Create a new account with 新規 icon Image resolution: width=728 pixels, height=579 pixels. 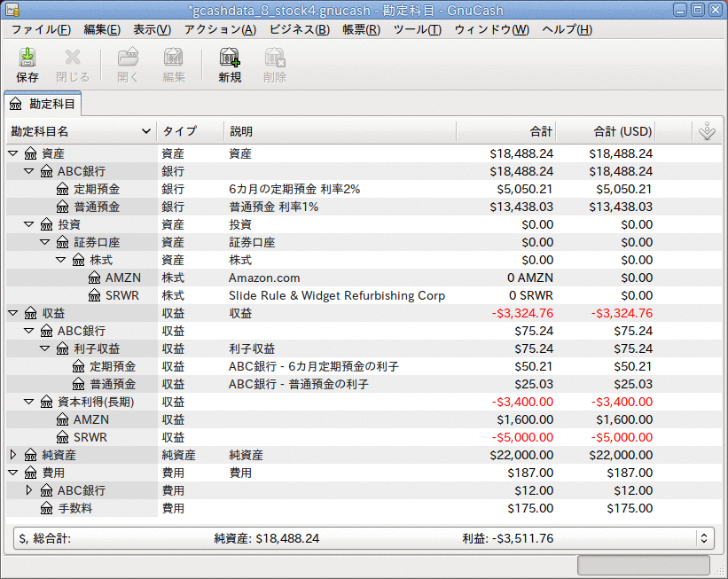[x=230, y=63]
